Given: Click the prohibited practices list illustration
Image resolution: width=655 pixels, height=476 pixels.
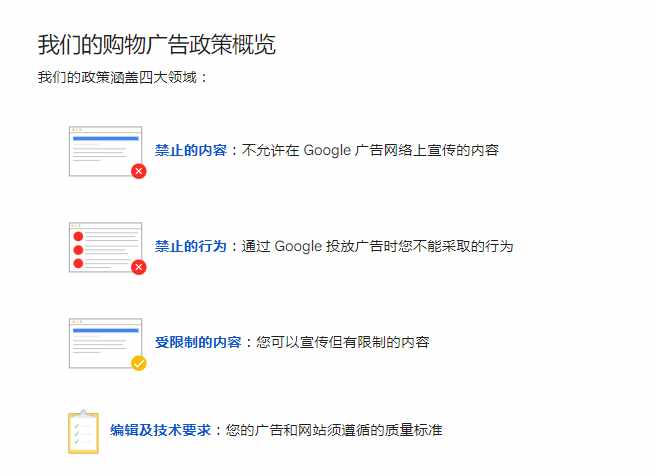Looking at the screenshot, I should pos(106,247).
